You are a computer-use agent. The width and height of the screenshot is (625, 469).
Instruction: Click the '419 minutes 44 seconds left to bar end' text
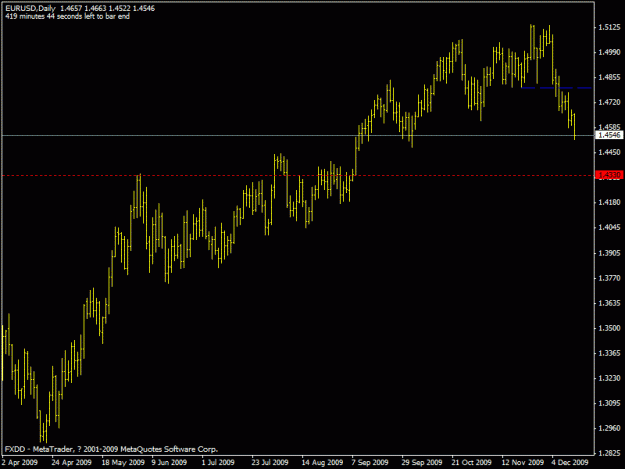pyautogui.click(x=68, y=16)
